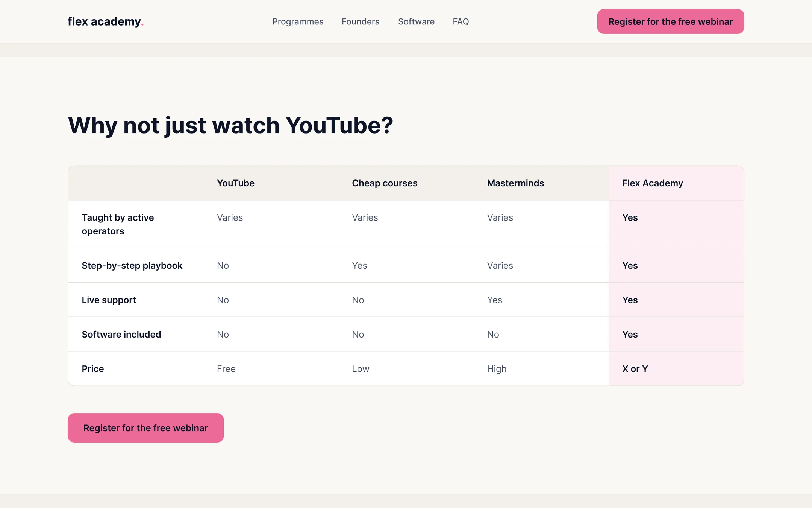Open the FAQ nav link

pyautogui.click(x=461, y=21)
